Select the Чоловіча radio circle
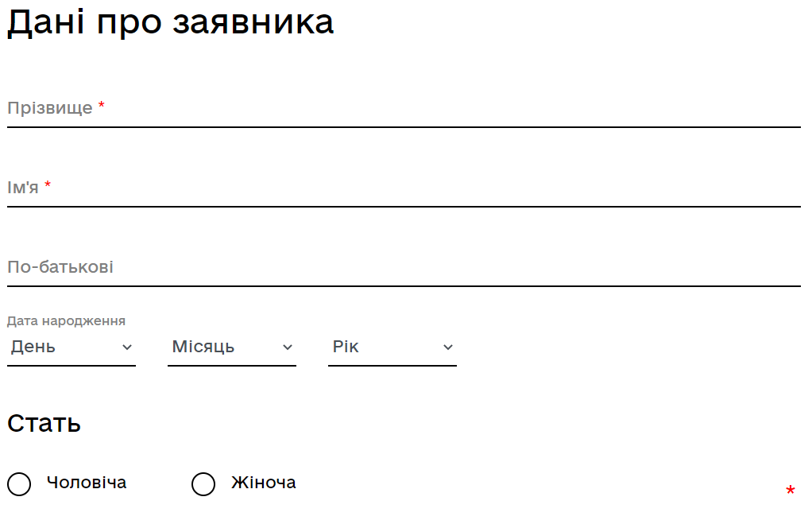This screenshot has width=812, height=524. tap(19, 483)
